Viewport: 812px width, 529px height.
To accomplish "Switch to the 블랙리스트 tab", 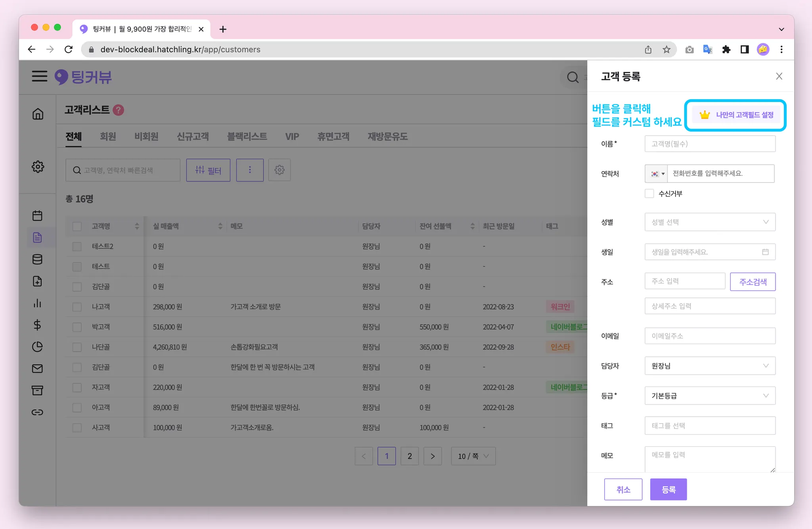I will click(247, 137).
